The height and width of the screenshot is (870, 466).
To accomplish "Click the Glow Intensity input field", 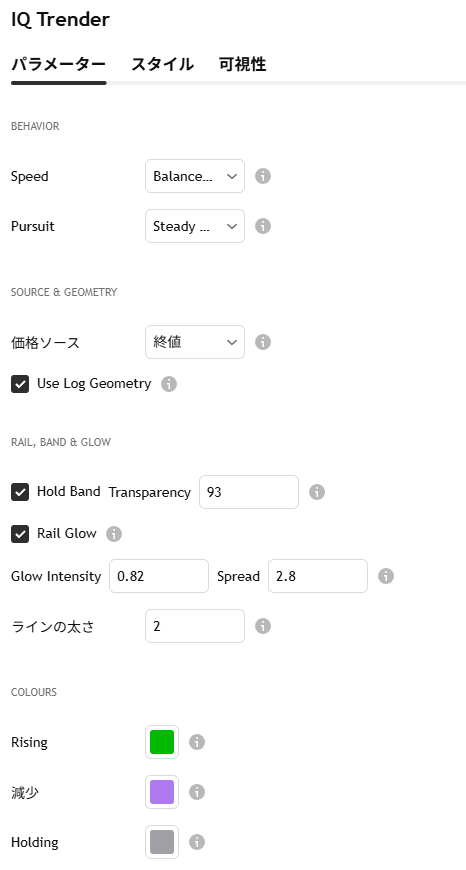I will point(159,576).
